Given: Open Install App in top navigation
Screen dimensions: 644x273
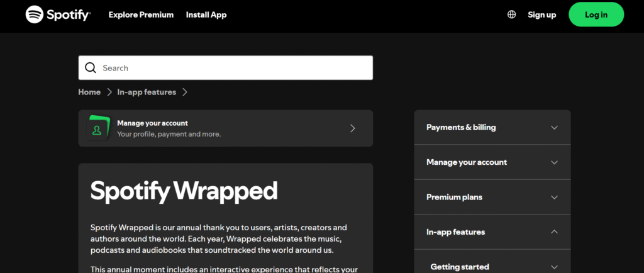Looking at the screenshot, I should (206, 14).
